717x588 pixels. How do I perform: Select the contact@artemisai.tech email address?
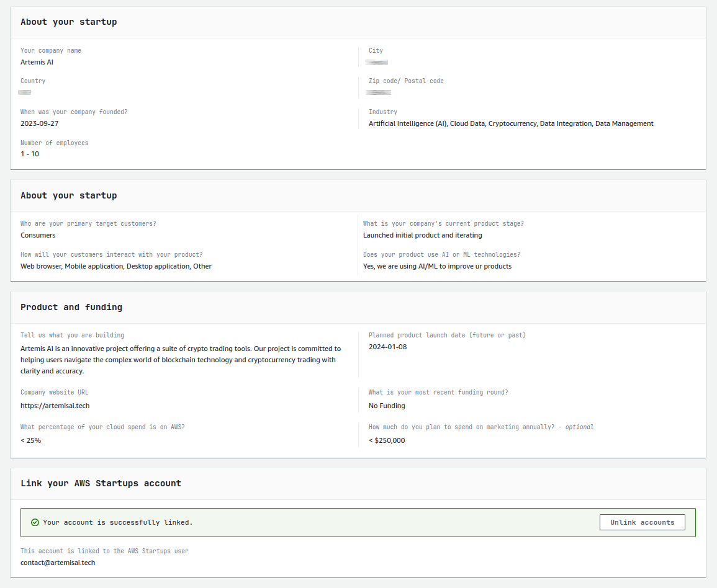point(58,563)
